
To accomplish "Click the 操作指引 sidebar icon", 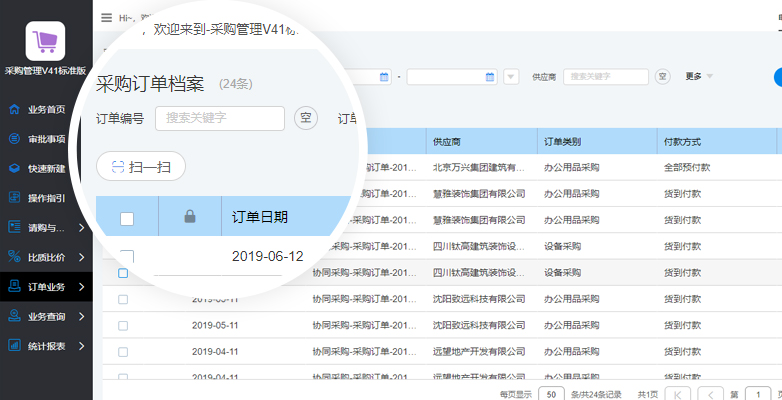I will pyautogui.click(x=15, y=198).
